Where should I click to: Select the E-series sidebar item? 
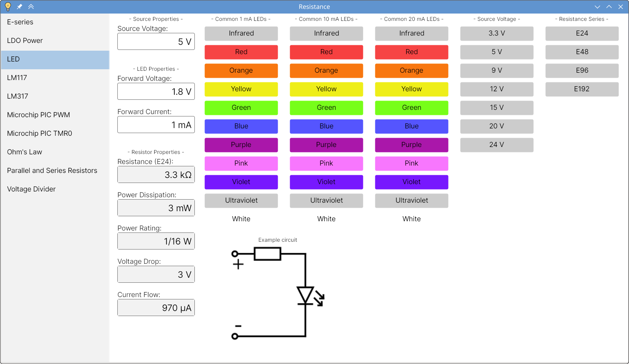click(x=20, y=22)
